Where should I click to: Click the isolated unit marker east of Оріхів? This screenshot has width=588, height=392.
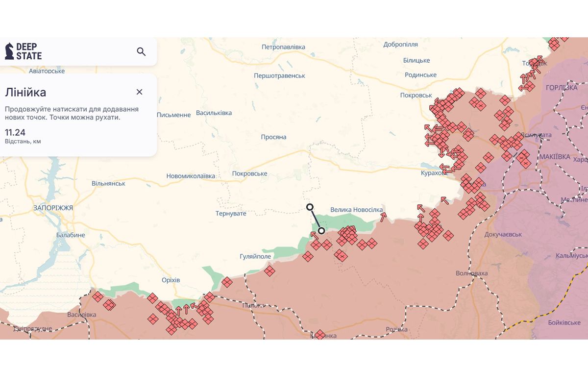click(x=227, y=282)
